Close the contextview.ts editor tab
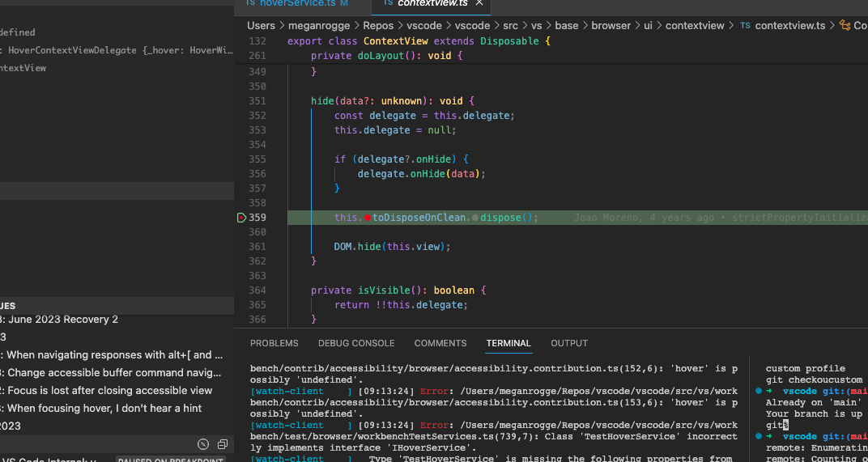868x462 pixels. [x=479, y=3]
